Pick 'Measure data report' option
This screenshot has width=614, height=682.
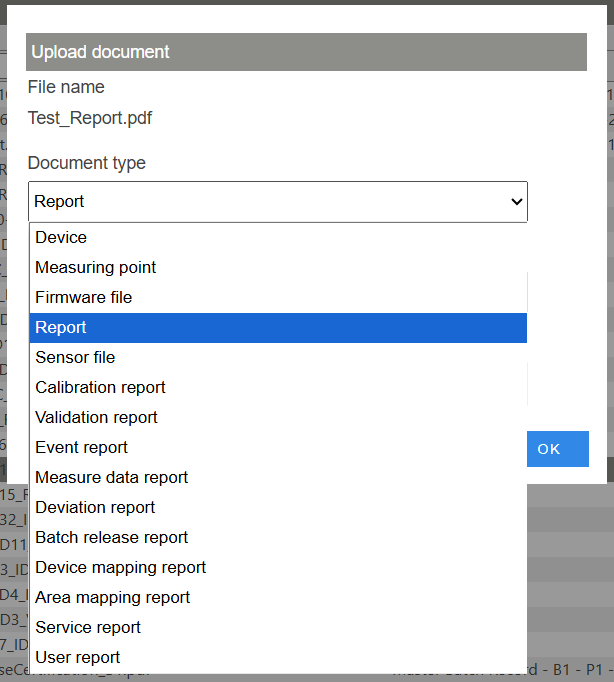click(278, 478)
